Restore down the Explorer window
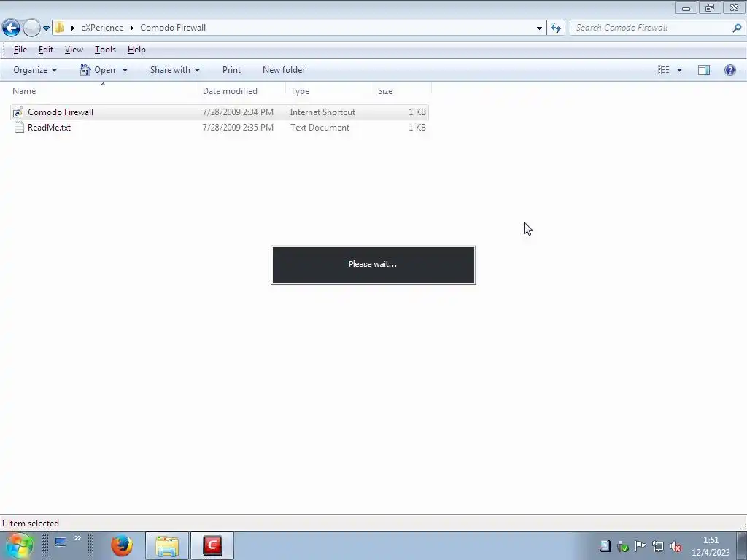This screenshot has width=747, height=560. pos(710,7)
